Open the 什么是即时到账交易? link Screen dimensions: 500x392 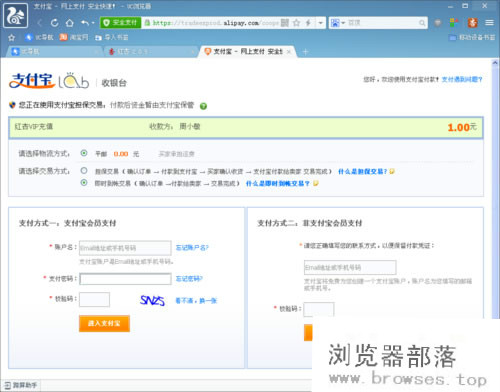[x=278, y=183]
